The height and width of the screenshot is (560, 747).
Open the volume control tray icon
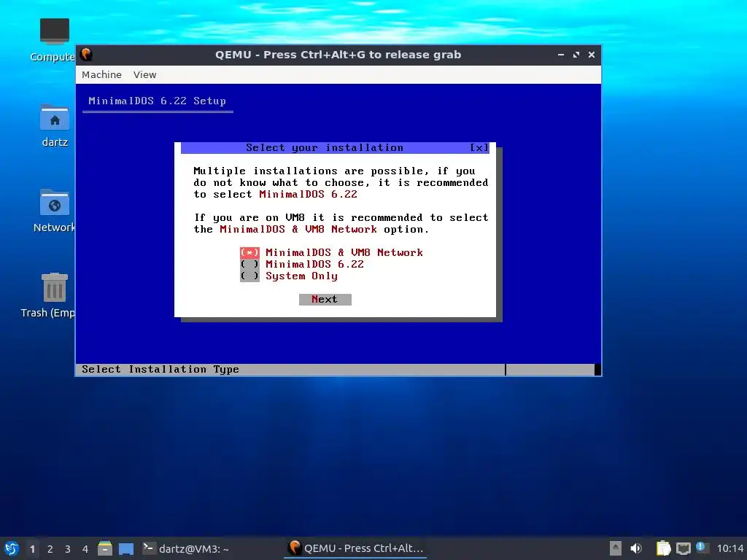(x=636, y=548)
